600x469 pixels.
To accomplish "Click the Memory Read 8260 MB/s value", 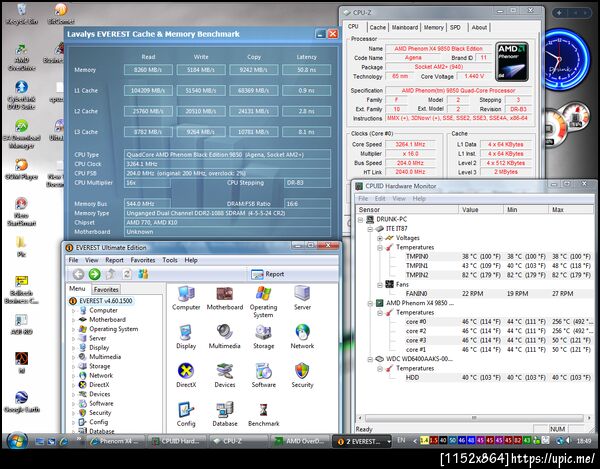I will (148, 70).
